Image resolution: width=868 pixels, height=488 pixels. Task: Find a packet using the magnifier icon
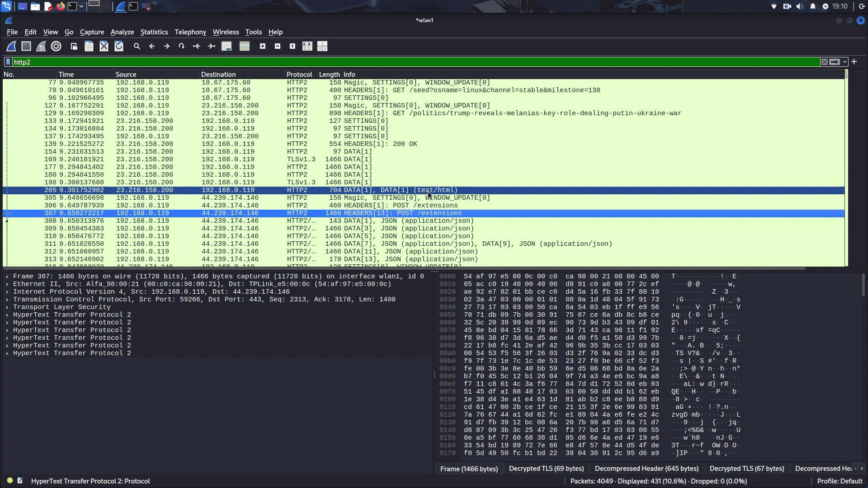(137, 46)
